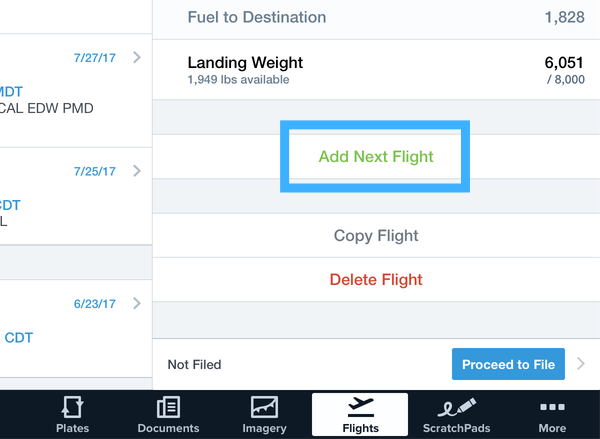Open the 7/25/17 flight date link
Screen dimensions: 600x439
(95, 171)
